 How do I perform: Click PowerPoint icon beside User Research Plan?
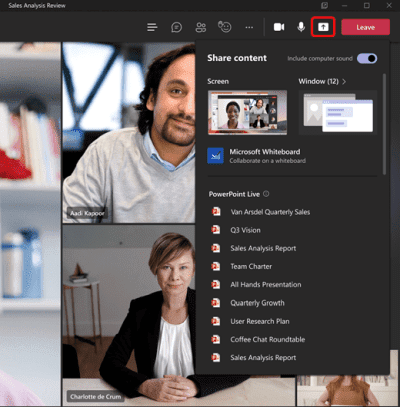(x=216, y=321)
